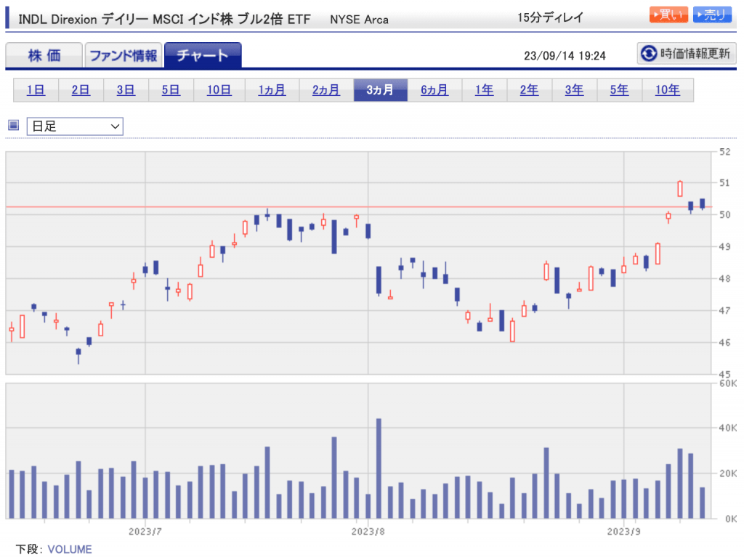This screenshot has height=560, width=744.
Task: Click the 40K volume axis label
Action: 727,428
